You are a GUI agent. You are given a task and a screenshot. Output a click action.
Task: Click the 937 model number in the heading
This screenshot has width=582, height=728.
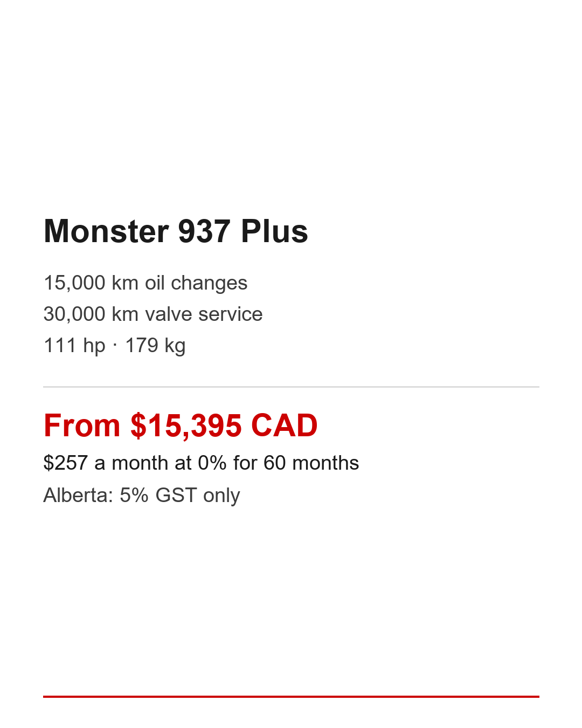204,231
